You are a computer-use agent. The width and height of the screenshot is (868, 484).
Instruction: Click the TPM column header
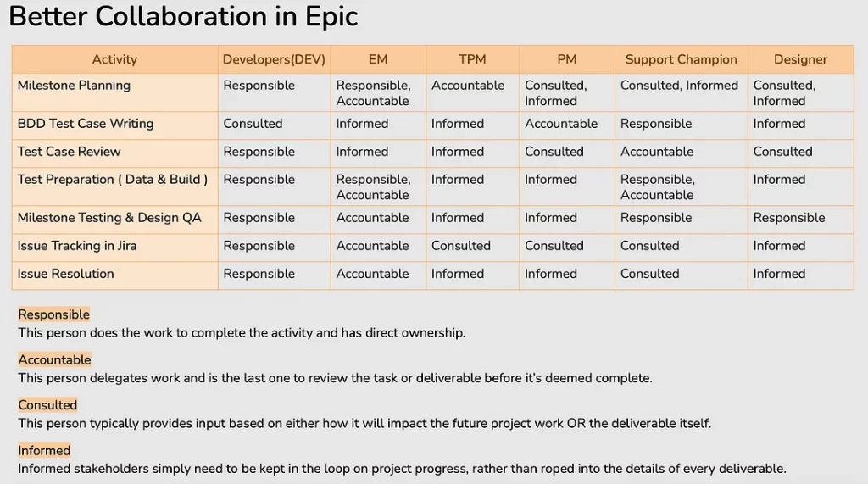pos(472,59)
